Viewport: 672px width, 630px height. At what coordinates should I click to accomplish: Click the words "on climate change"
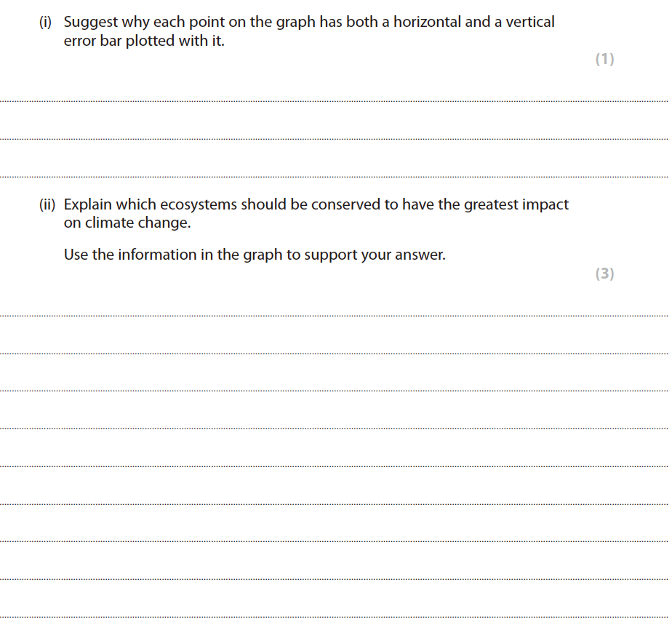point(127,223)
